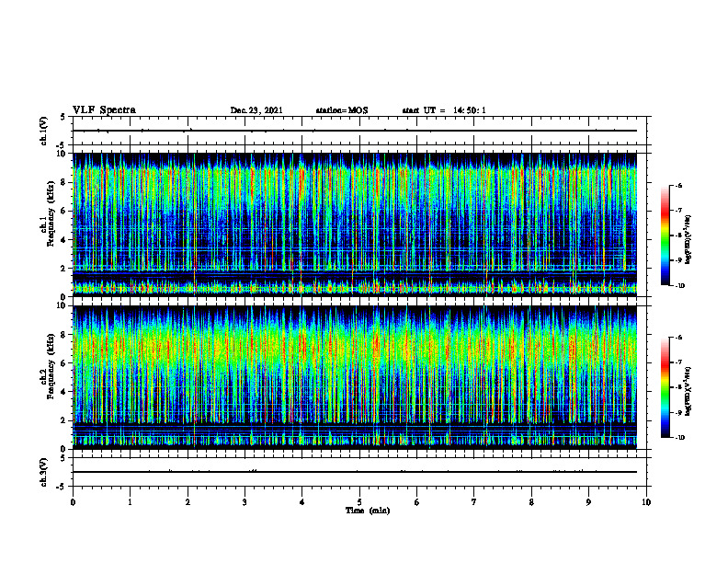
Task: Click the ch.1 spectrogram plot area
Action: click(355, 224)
